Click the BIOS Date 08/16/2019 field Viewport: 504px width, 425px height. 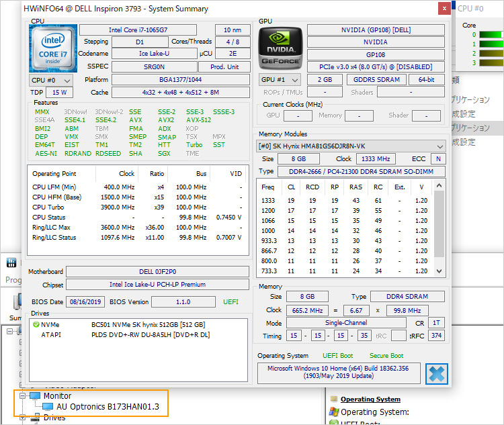point(85,301)
